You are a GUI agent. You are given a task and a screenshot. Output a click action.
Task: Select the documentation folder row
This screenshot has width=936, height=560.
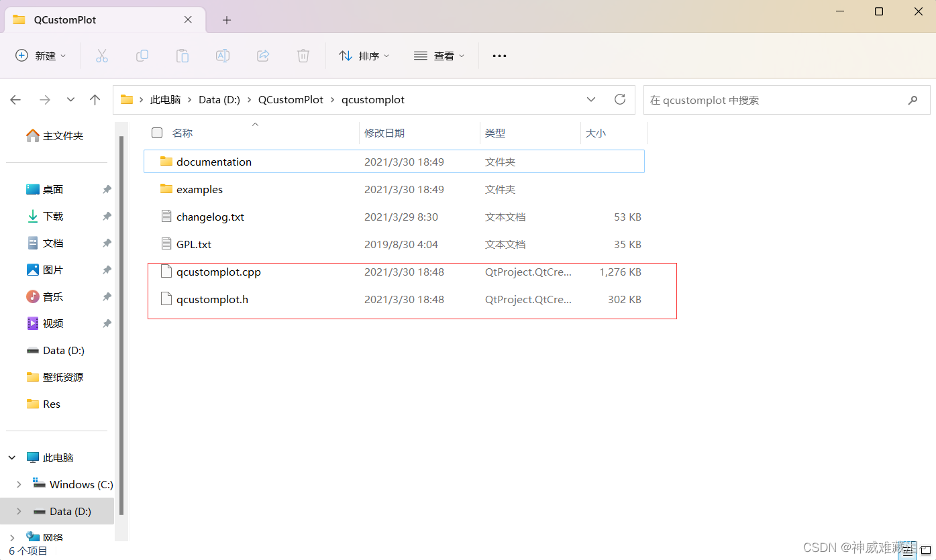(394, 162)
